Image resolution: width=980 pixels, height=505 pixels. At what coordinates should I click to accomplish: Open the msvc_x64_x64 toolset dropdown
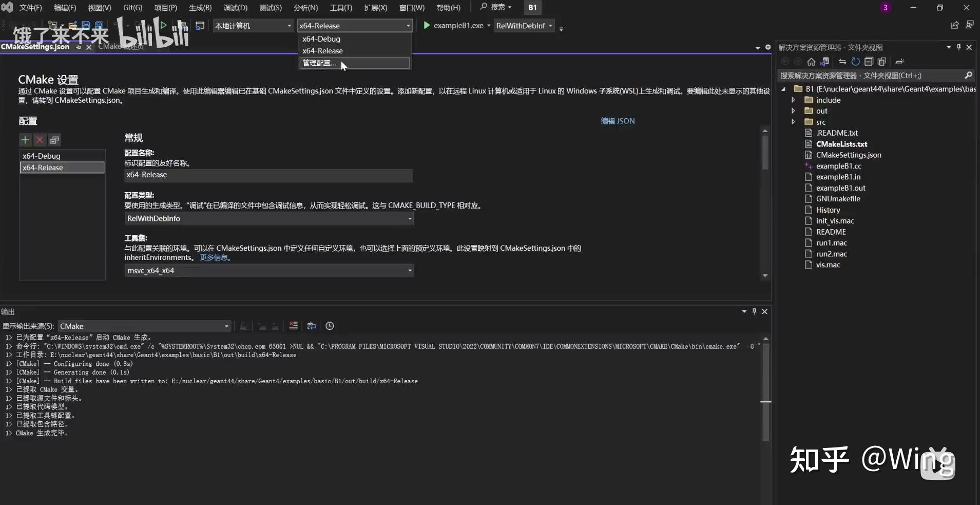[x=409, y=271]
